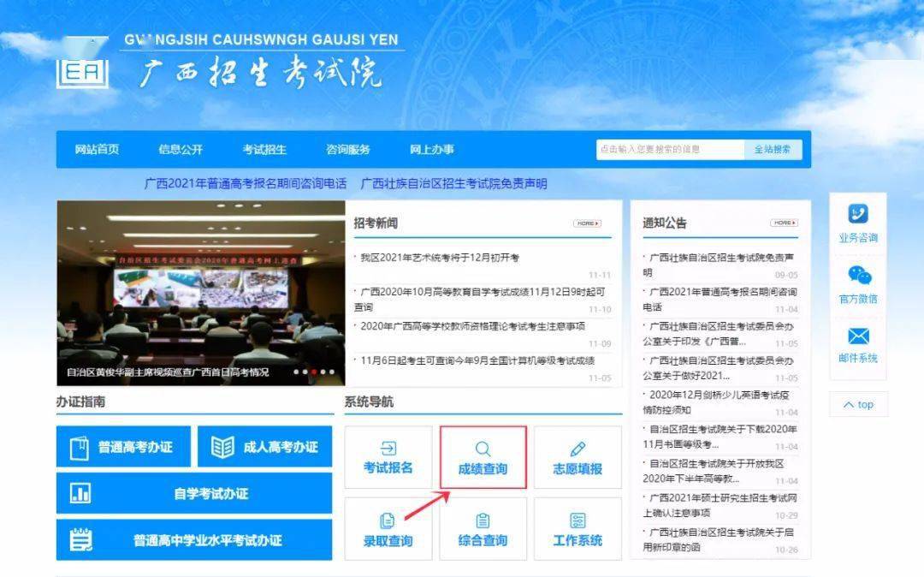
Task: Select the 志愿填报 pencil tile
Action: click(x=577, y=458)
